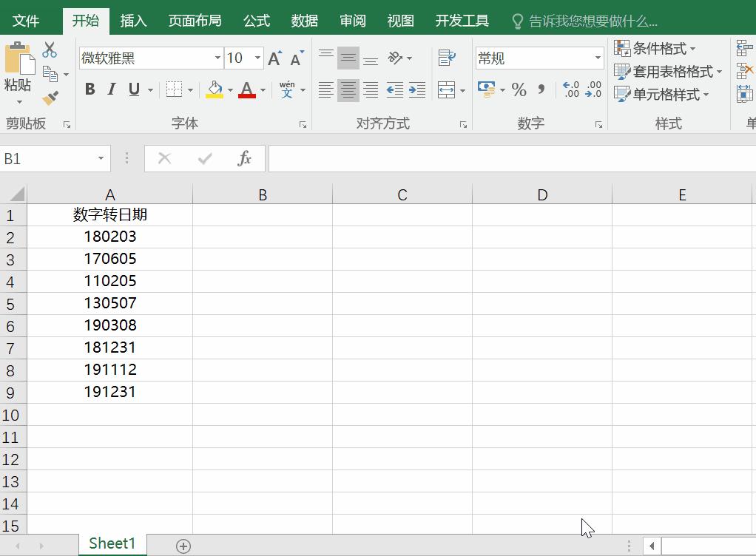
Task: Add new sheet plus icon
Action: 183,546
